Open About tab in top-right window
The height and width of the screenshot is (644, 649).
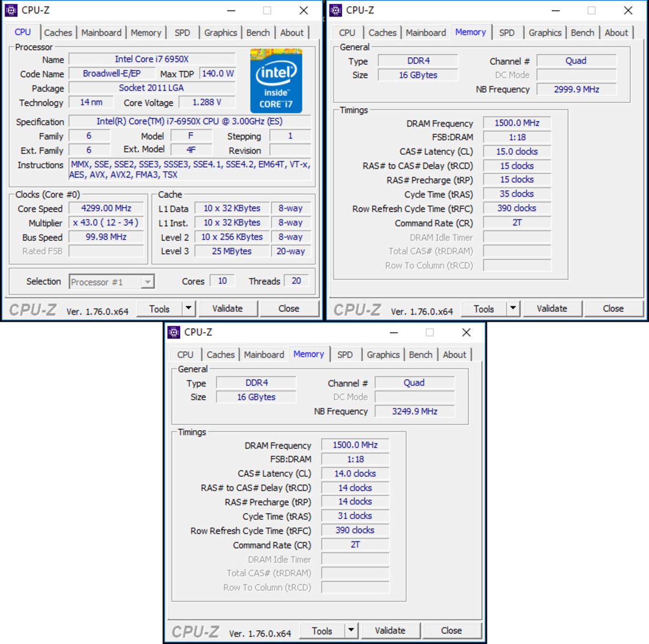point(616,32)
